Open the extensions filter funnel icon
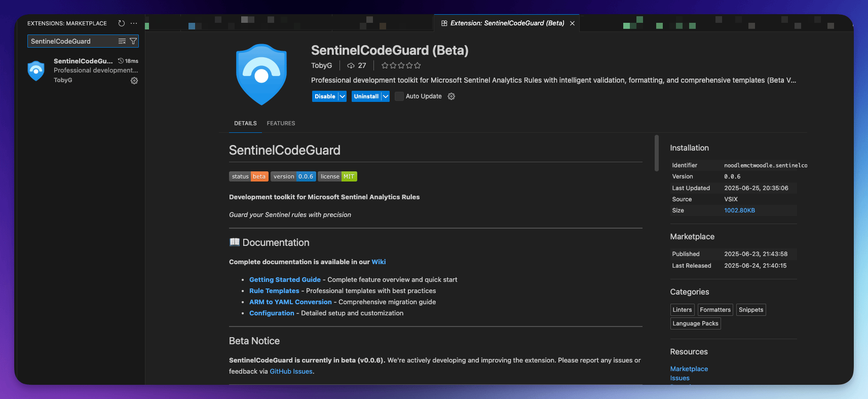Viewport: 868px width, 399px height. click(x=133, y=41)
